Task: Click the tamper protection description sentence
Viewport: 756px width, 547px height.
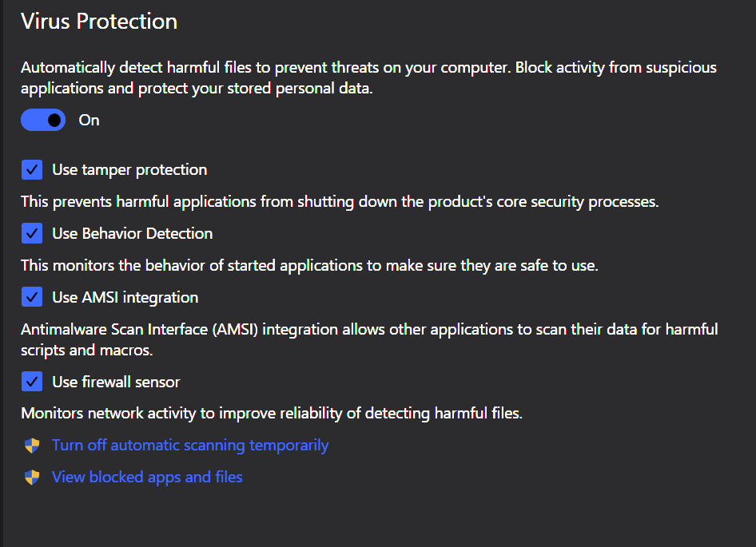Action: (x=340, y=202)
